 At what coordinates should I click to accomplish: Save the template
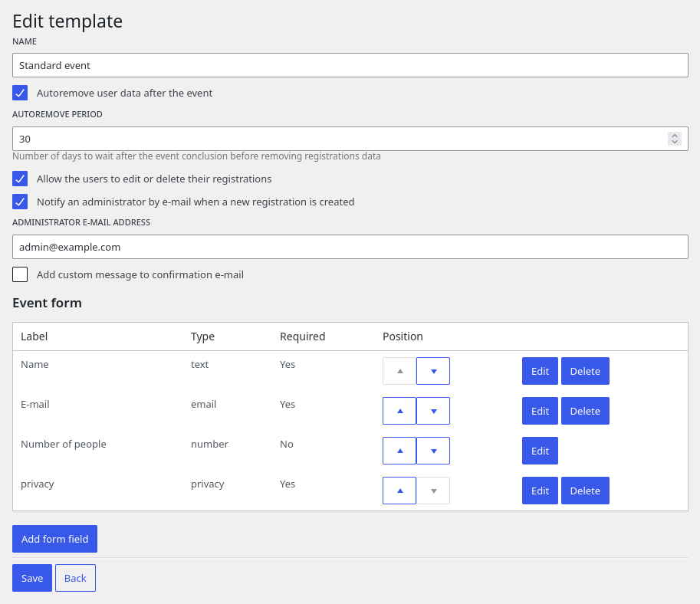point(32,578)
